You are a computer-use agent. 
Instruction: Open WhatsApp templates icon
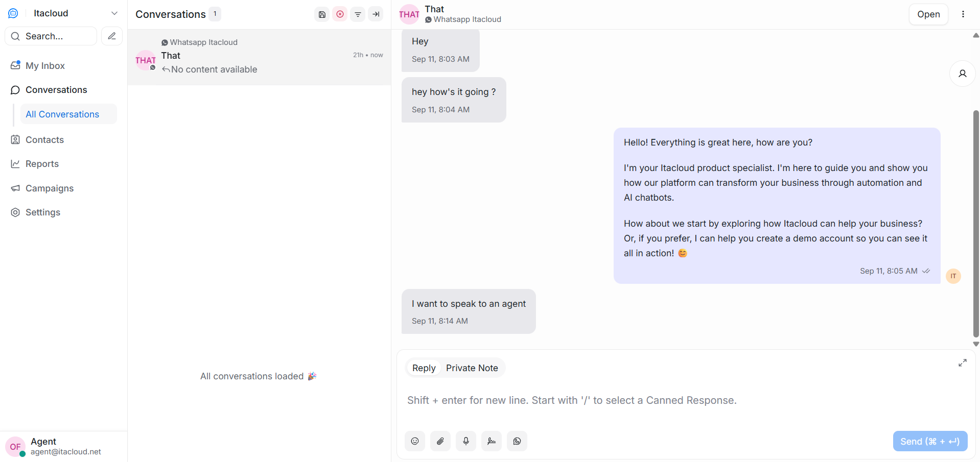coord(517,441)
